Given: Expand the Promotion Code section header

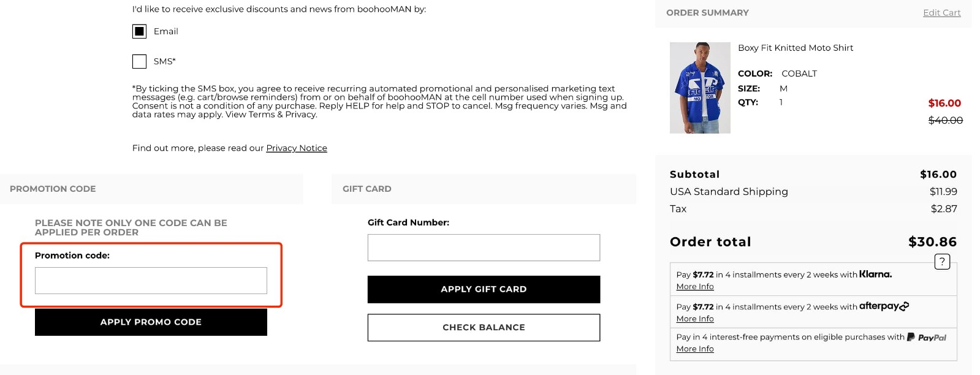Looking at the screenshot, I should tap(52, 189).
